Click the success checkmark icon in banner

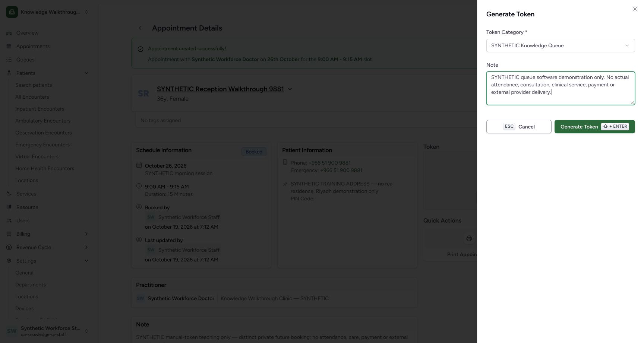[x=141, y=49]
